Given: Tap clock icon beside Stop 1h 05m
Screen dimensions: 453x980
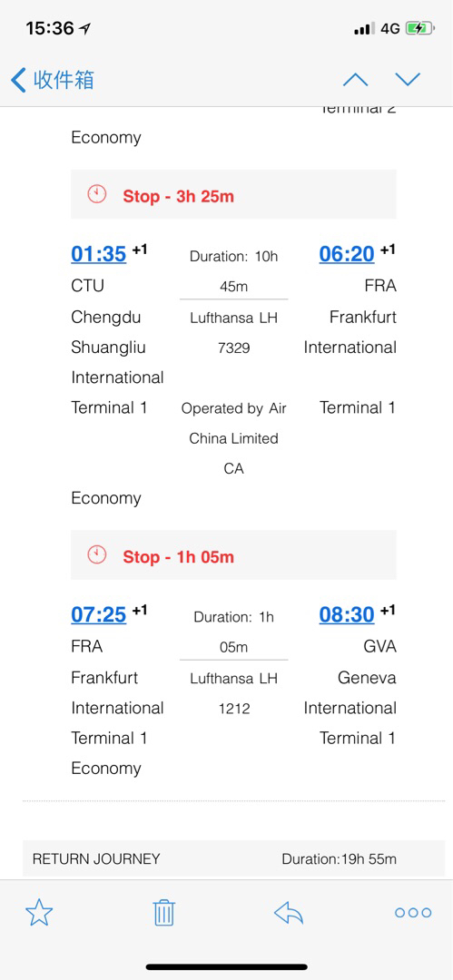Looking at the screenshot, I should coord(97,555).
